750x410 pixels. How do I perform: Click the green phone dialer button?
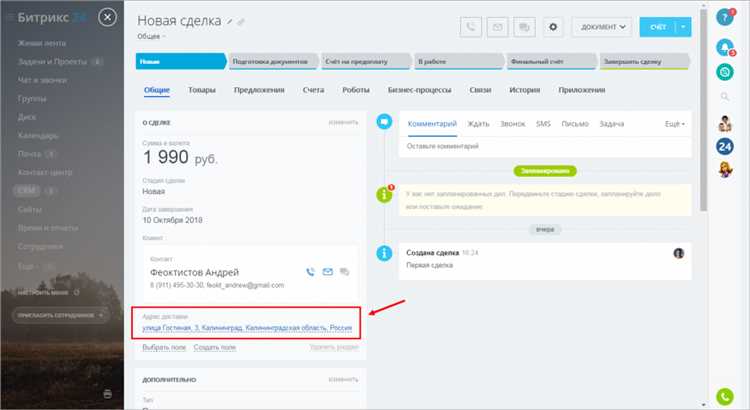click(x=725, y=396)
